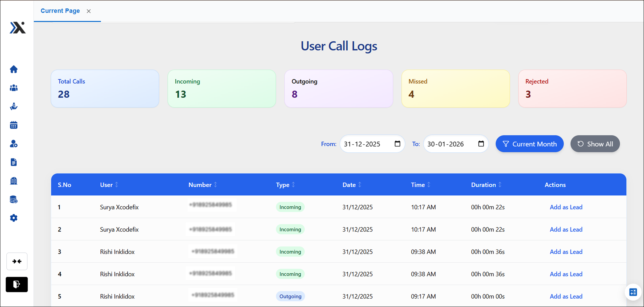Open the Home dashboard sidebar icon
Image resolution: width=644 pixels, height=307 pixels.
[x=14, y=69]
